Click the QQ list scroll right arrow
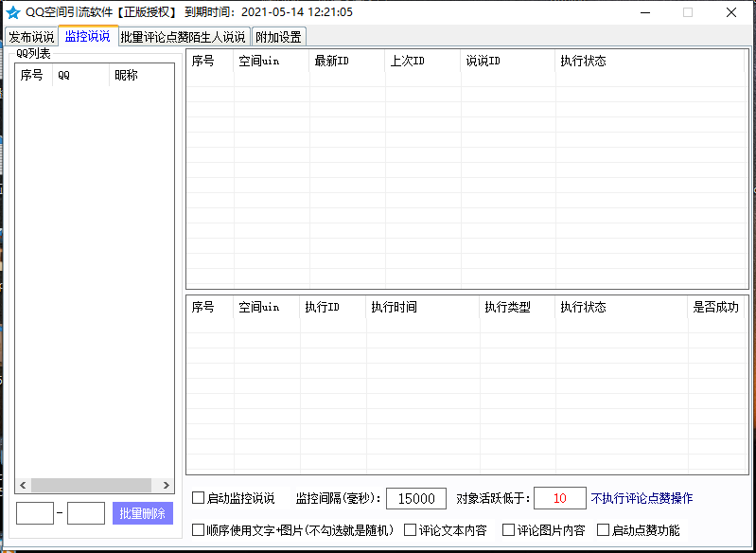The image size is (756, 553). pyautogui.click(x=166, y=485)
